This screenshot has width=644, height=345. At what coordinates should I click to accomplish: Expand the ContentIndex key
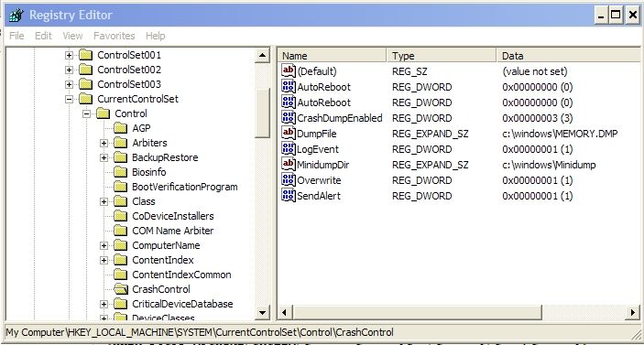coord(104,260)
